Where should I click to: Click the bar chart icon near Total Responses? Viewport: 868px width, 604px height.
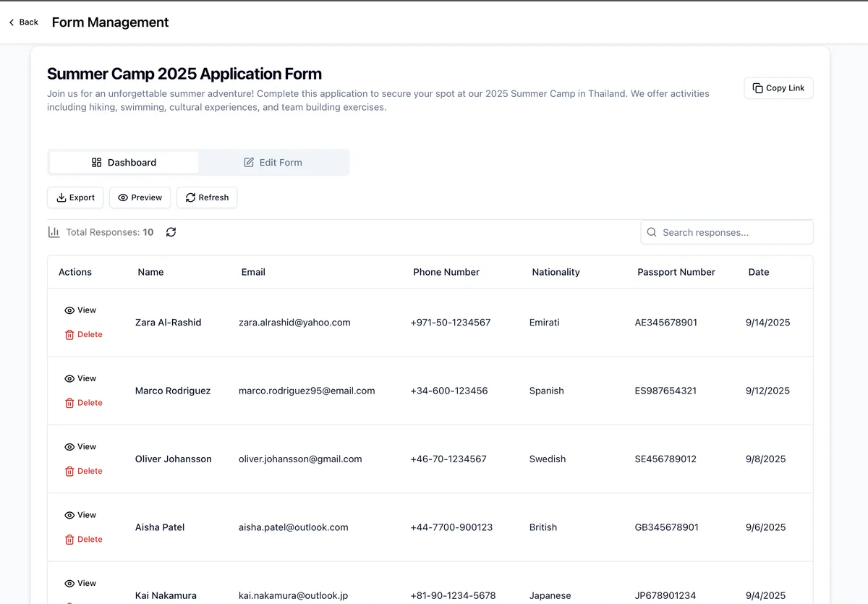pyautogui.click(x=54, y=232)
